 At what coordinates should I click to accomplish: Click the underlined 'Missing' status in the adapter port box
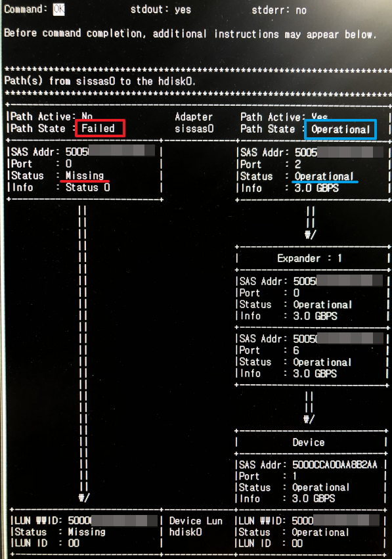85,175
